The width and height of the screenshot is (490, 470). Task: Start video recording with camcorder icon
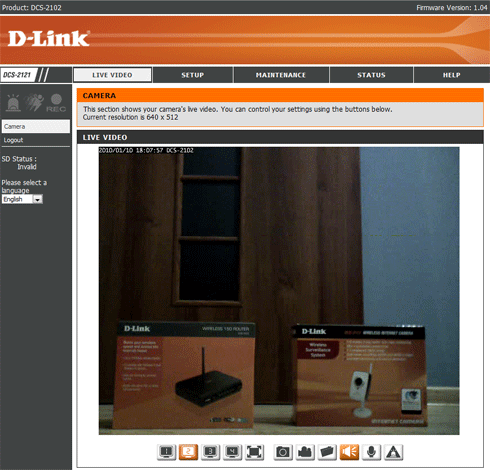[x=305, y=452]
